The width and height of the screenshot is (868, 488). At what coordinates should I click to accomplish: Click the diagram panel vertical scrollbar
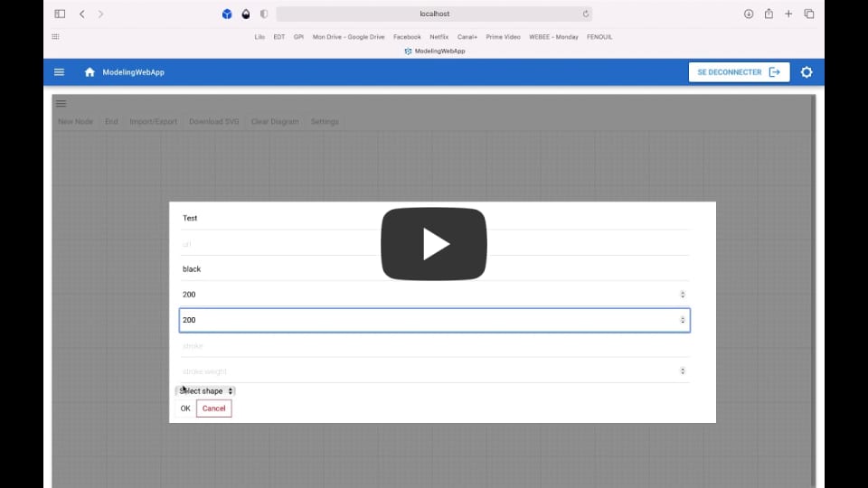(813, 291)
